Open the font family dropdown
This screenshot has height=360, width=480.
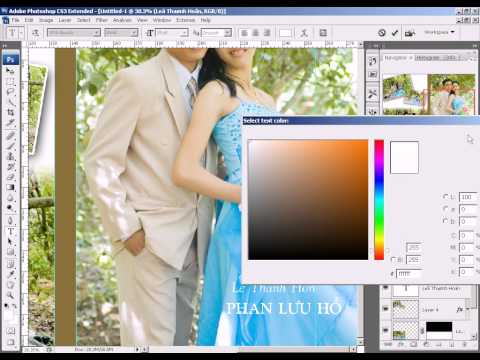click(x=74, y=33)
